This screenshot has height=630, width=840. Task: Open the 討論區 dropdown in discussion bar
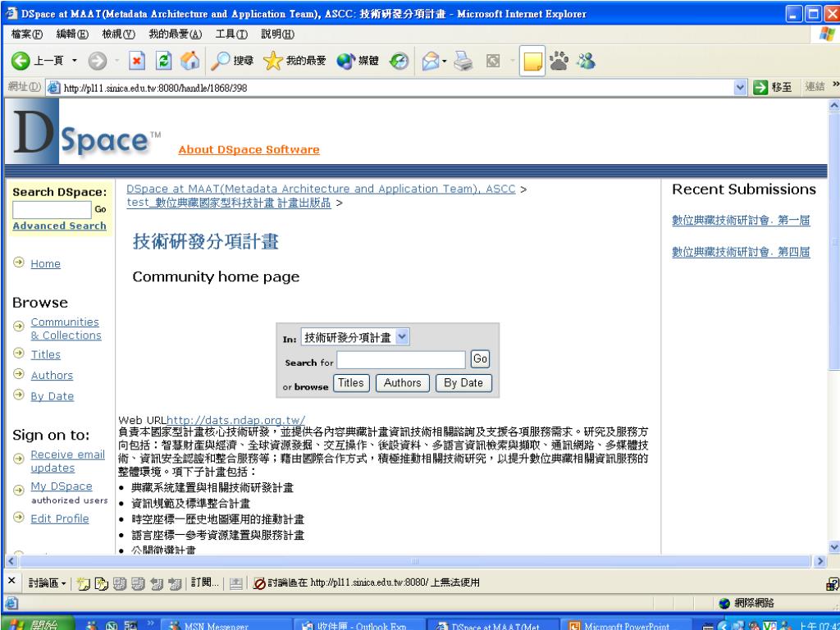tap(47, 583)
